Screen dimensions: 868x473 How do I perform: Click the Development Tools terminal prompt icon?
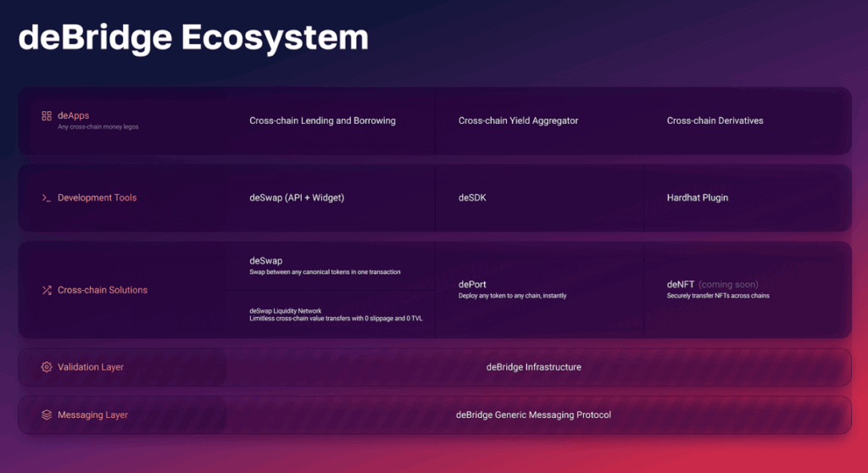pos(47,198)
